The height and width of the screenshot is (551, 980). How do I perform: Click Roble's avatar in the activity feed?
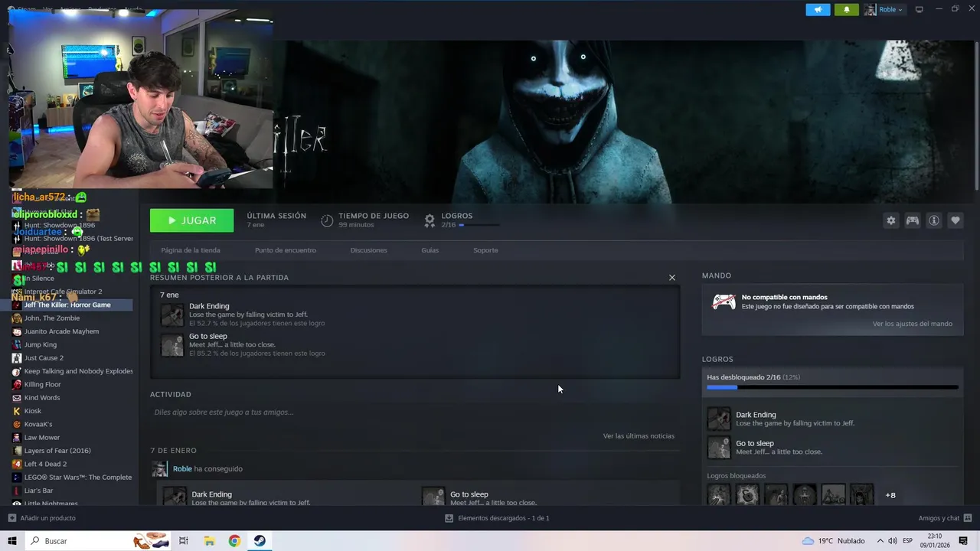point(160,469)
